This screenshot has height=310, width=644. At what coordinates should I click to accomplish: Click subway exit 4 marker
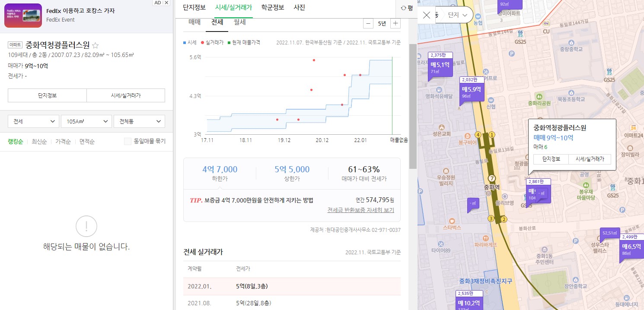[x=478, y=134]
